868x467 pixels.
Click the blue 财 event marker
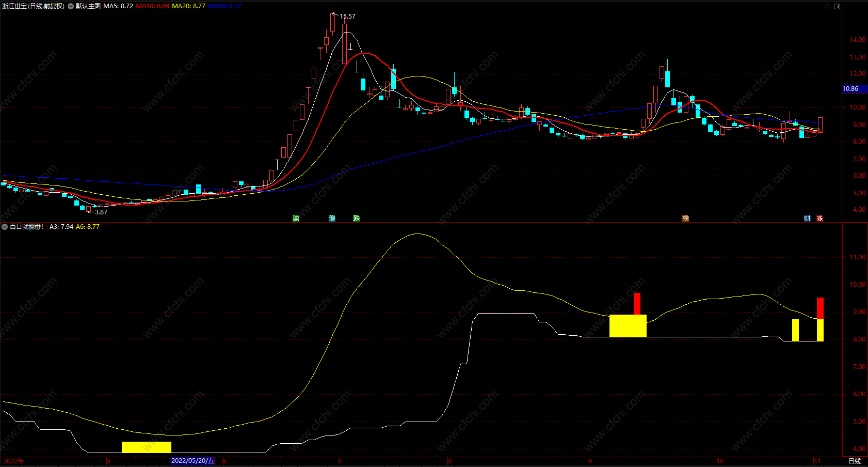click(x=807, y=219)
